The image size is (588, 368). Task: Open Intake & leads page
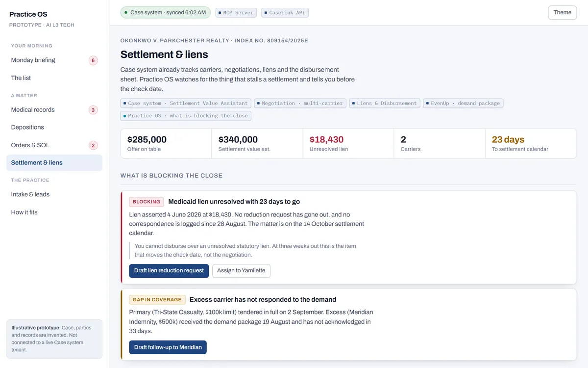[54, 194]
